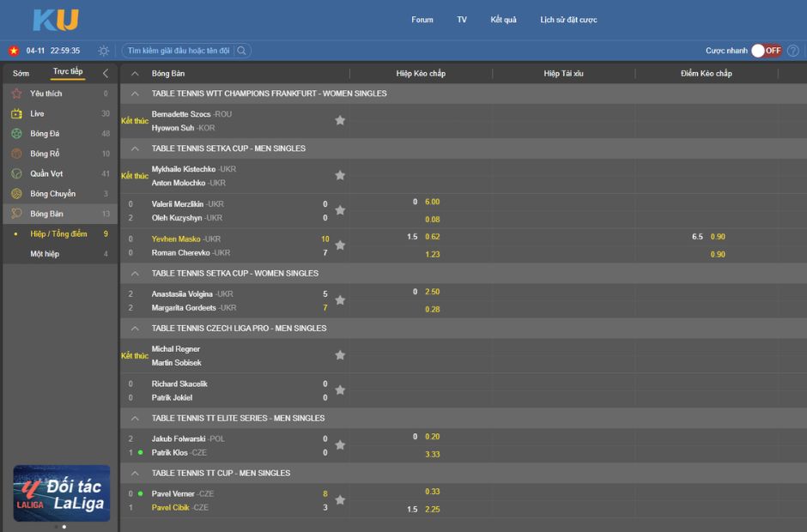The height and width of the screenshot is (532, 807).
Task: Select Một hiệp submenu
Action: 45,254
